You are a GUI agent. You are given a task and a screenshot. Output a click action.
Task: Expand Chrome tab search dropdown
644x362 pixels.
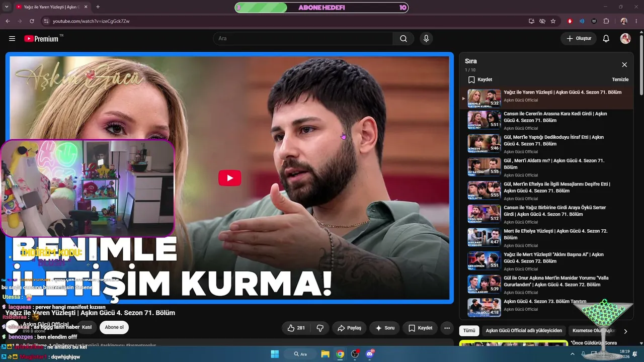coord(7,7)
